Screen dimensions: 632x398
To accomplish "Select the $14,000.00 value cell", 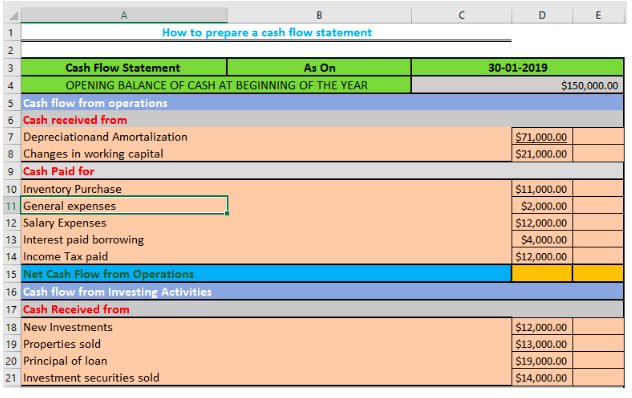I will click(x=542, y=378).
